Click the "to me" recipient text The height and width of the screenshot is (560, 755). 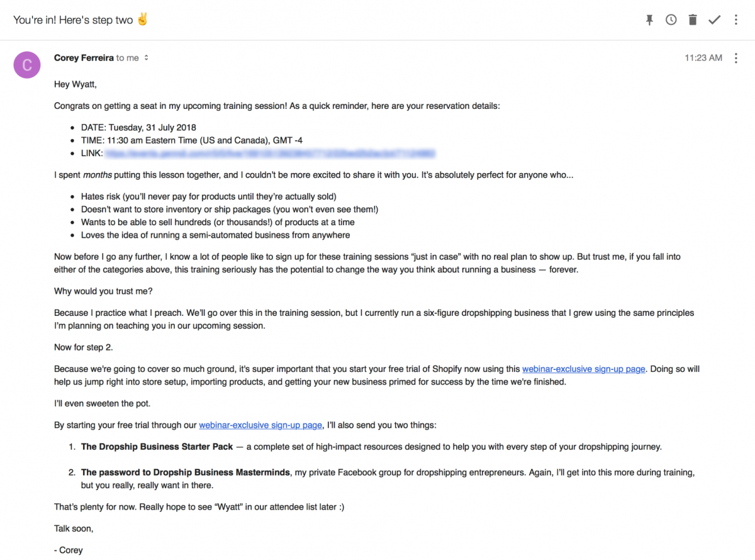(128, 58)
